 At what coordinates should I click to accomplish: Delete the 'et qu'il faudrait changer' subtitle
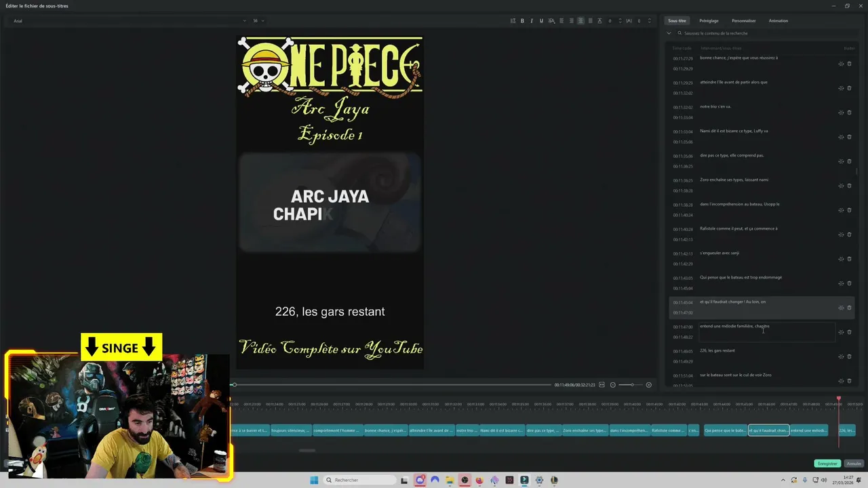[x=849, y=308]
